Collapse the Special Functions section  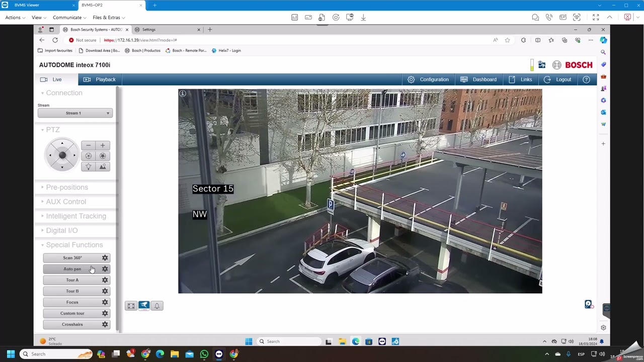[x=72, y=245]
